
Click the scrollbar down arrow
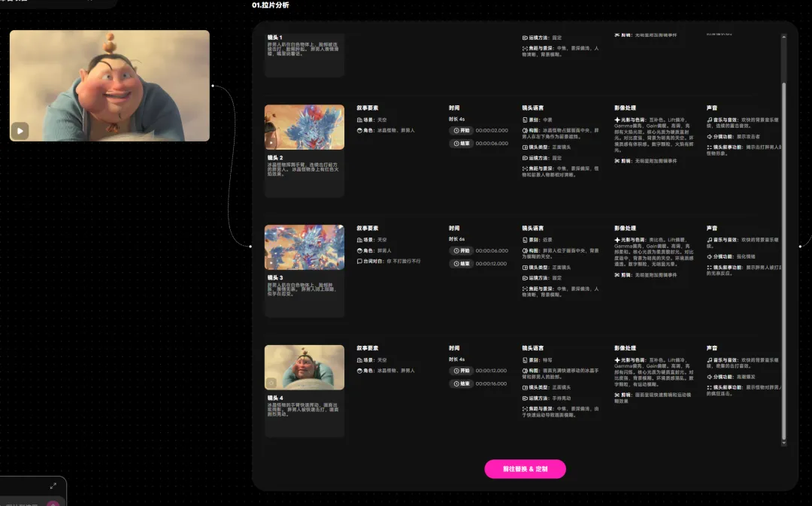783,443
